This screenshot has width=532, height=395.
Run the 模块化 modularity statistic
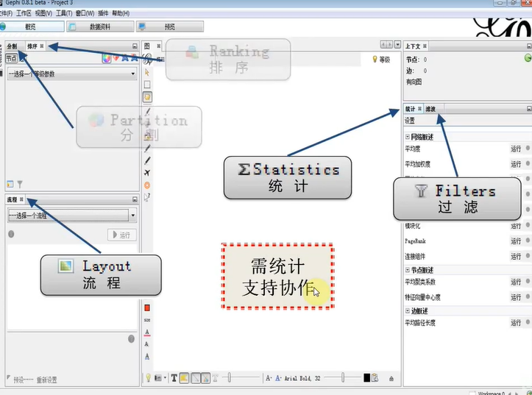[516, 226]
